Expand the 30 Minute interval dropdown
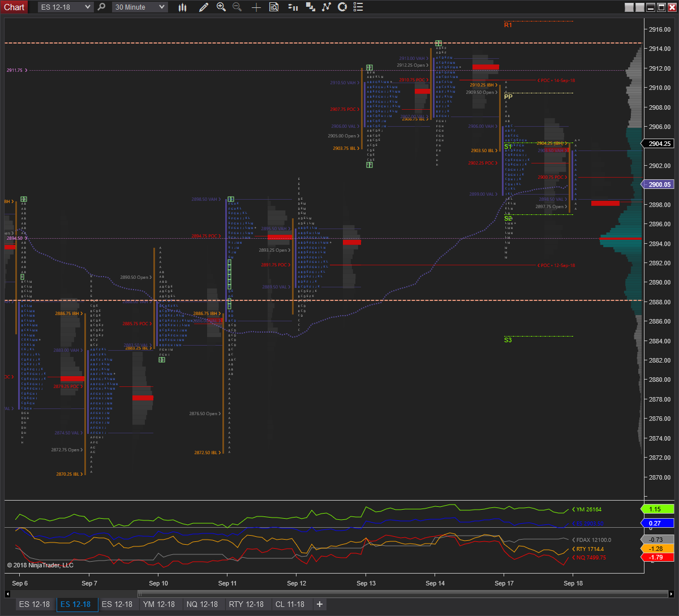 click(x=140, y=7)
